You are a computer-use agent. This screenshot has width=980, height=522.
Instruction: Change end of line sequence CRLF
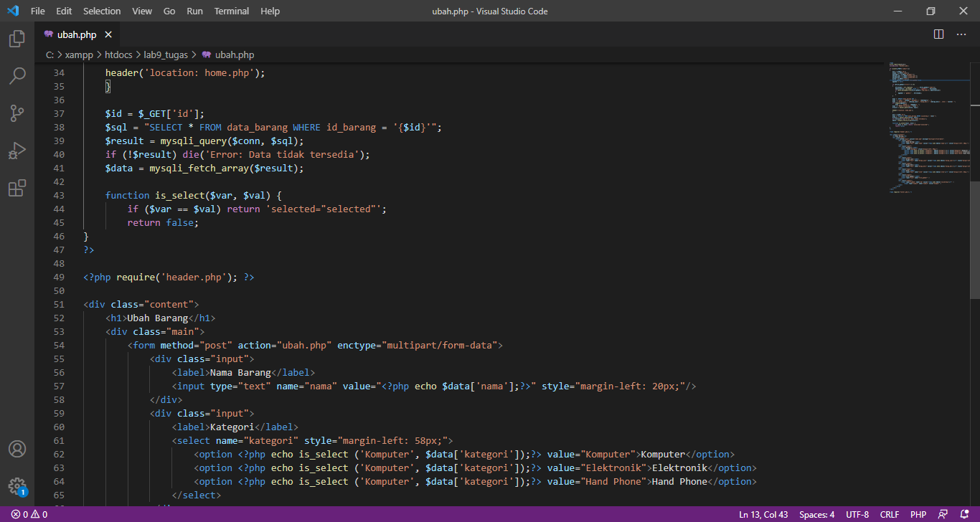pos(890,514)
